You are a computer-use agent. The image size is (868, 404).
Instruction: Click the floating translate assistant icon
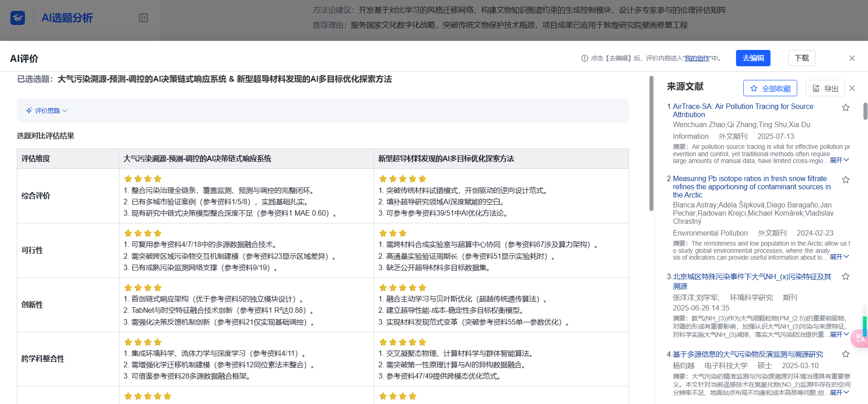[859, 338]
